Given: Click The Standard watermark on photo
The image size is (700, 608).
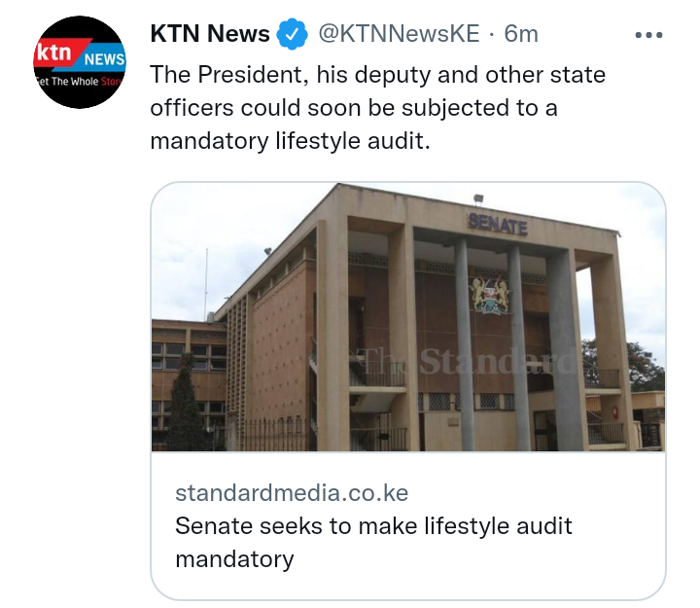Looking at the screenshot, I should point(467,361).
